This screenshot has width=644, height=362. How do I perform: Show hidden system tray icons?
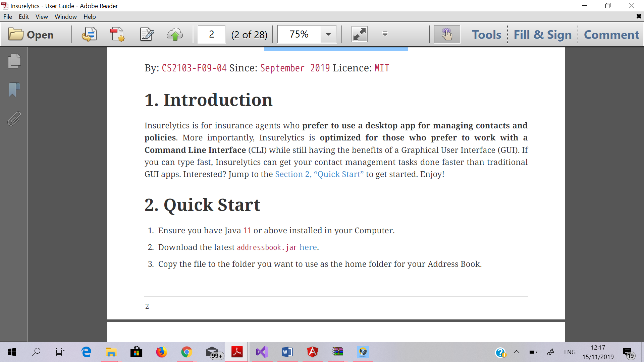click(517, 352)
